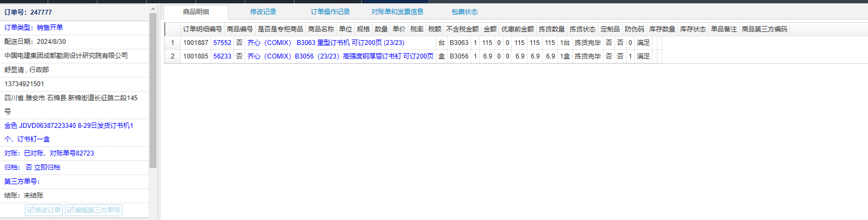Viewport: 868px width, 220px height.
Task: Click the order number 247777 heading
Action: coord(28,12)
